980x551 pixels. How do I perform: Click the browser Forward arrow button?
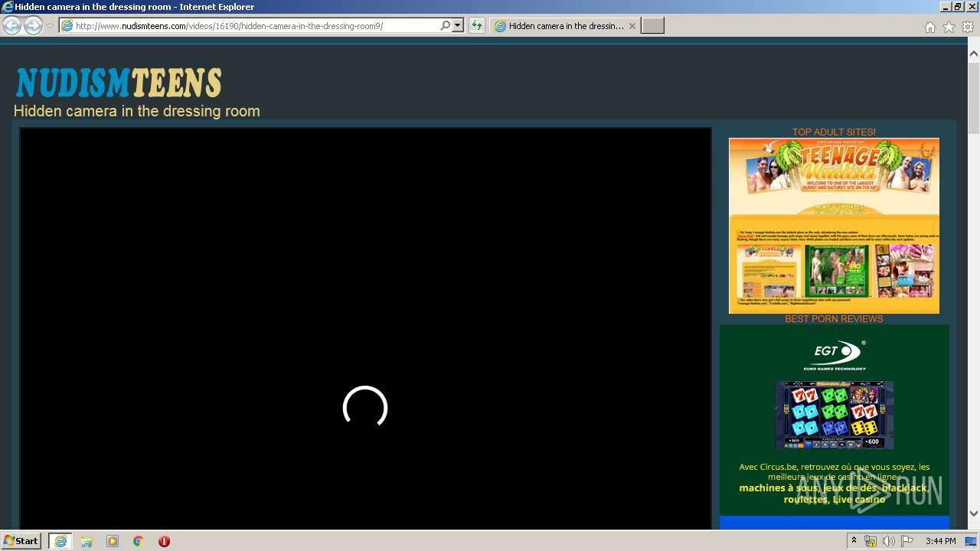33,26
